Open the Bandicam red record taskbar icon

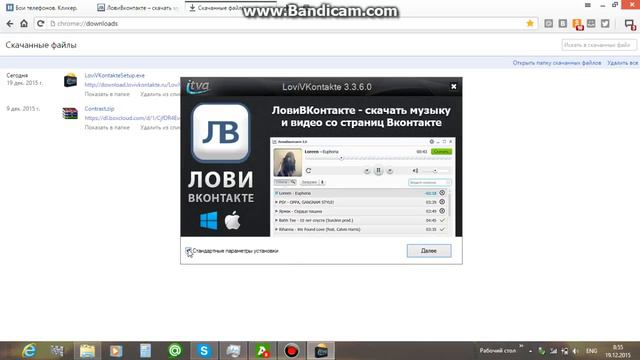[x=291, y=351]
